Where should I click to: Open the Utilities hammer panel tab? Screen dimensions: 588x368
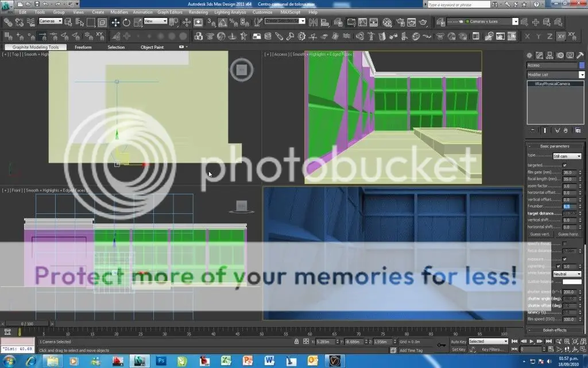click(580, 55)
